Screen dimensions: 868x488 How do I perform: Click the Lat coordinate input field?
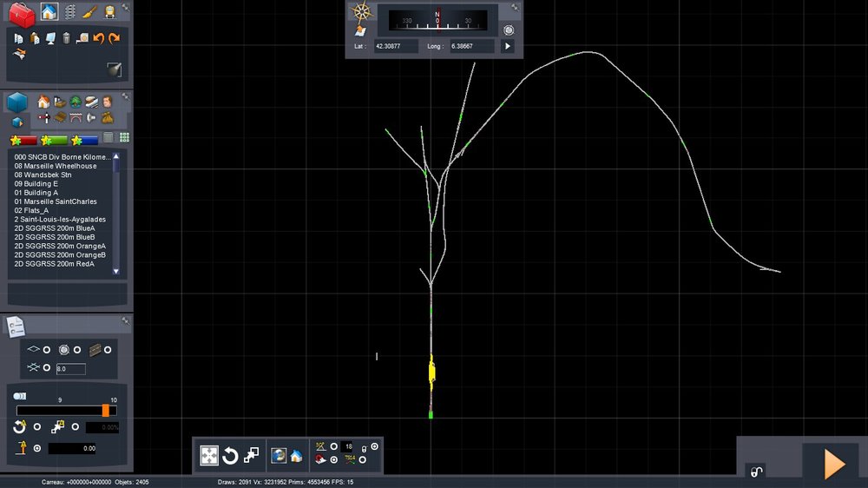pos(396,46)
